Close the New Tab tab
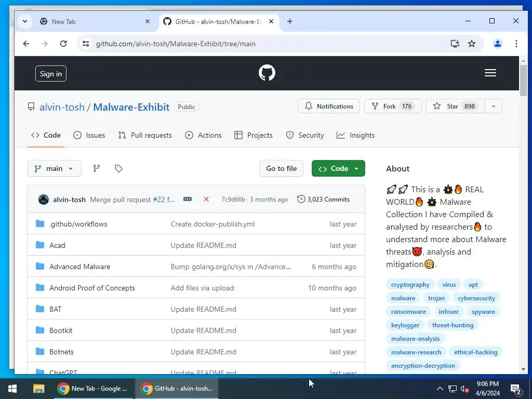The height and width of the screenshot is (399, 532). tap(148, 21)
